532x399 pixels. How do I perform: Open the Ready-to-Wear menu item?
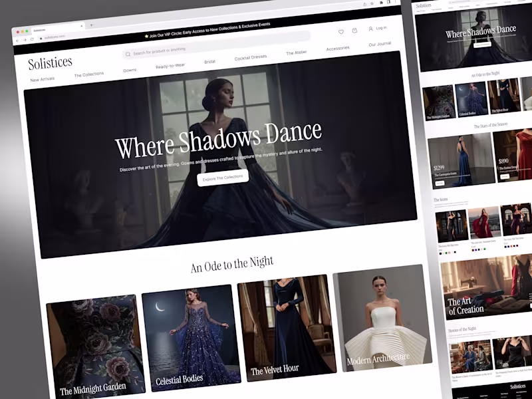pos(170,66)
